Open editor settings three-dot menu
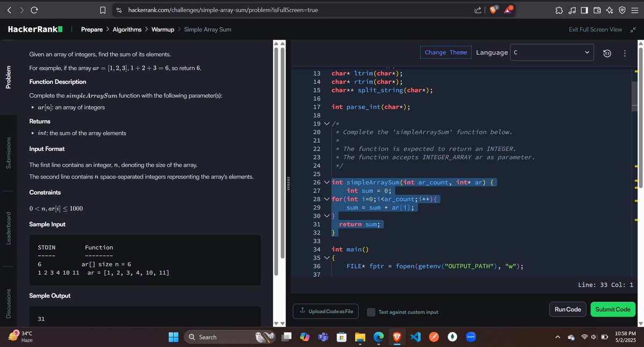 tap(625, 53)
